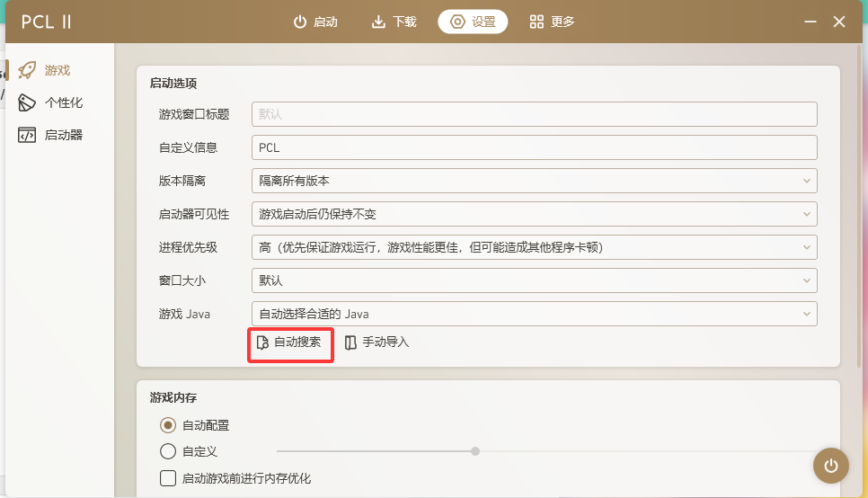868x498 pixels.
Task: Open the 窗口大小 dropdown
Action: [535, 280]
